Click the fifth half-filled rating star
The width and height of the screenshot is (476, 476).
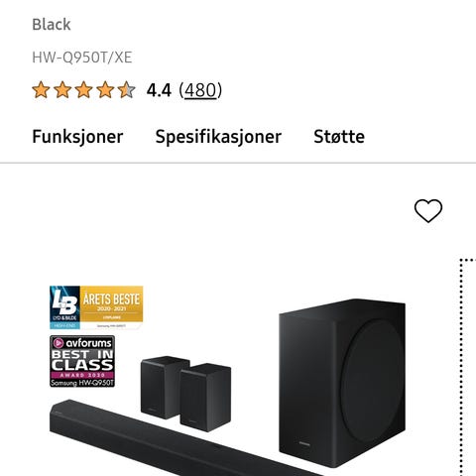[127, 90]
